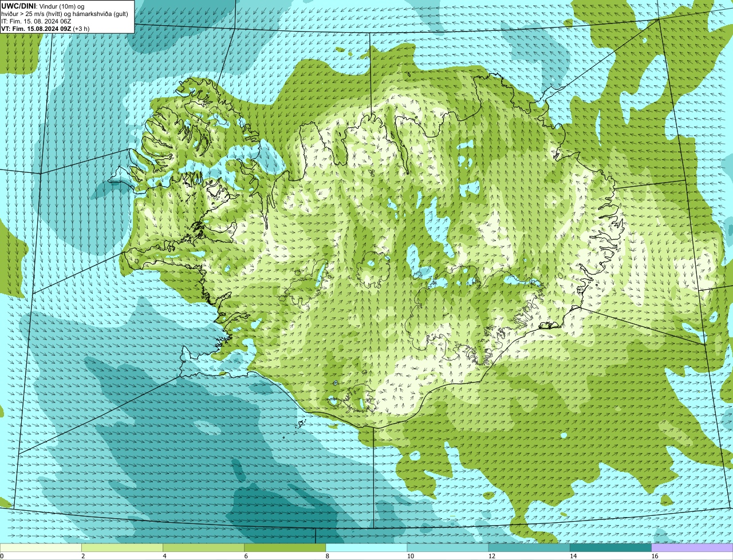Pick the light teal 10–12 legend swatch
Screen dimensions: 733x560
tap(448, 548)
